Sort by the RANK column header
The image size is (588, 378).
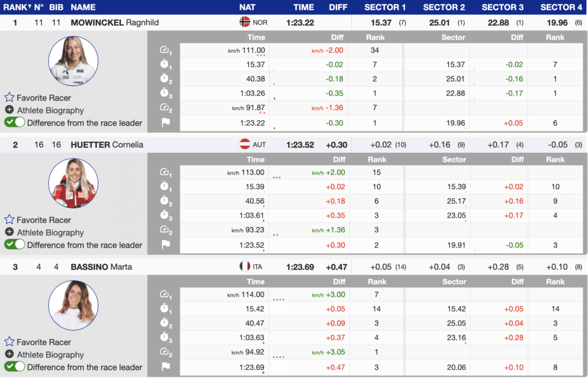[x=15, y=7]
